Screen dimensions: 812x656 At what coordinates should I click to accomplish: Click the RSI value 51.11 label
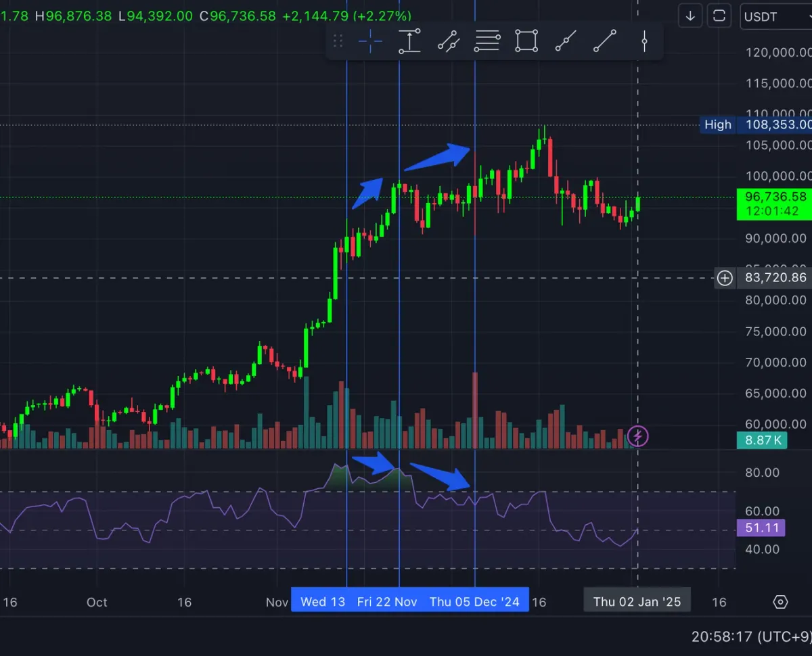click(x=761, y=528)
